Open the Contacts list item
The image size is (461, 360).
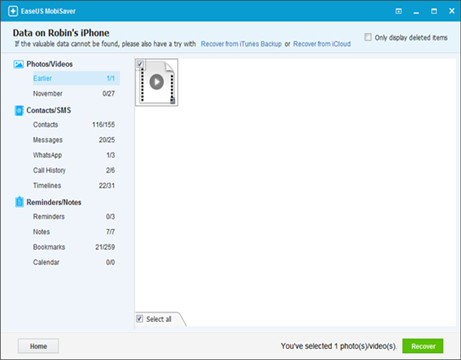(74, 125)
